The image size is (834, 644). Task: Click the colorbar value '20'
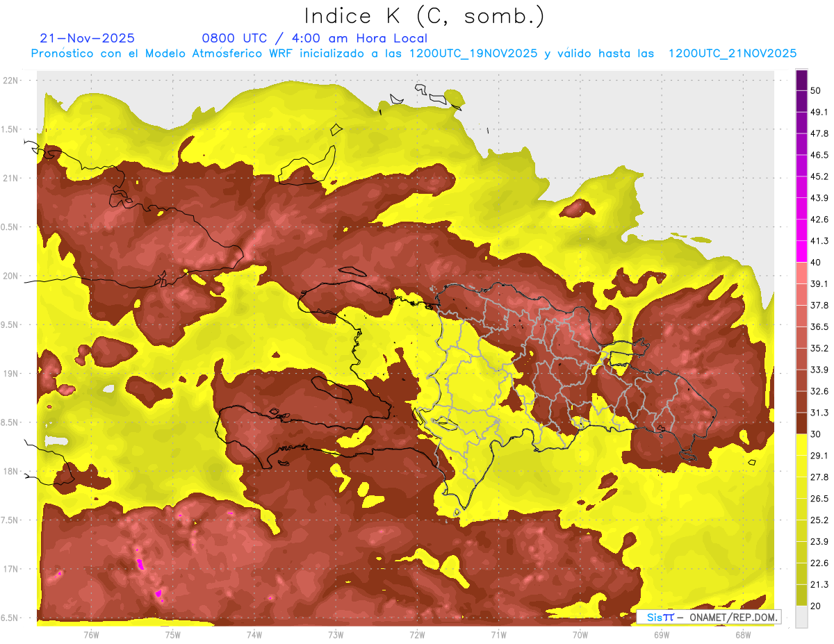[817, 606]
